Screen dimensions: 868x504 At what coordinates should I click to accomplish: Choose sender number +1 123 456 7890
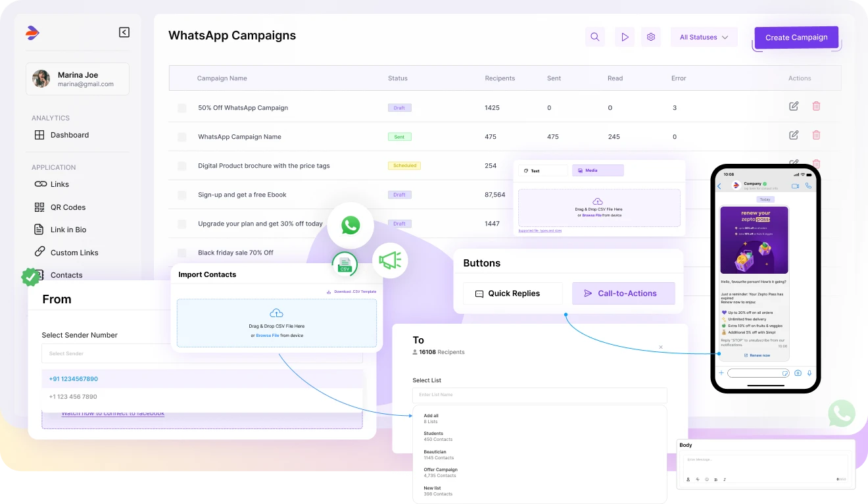(202, 397)
